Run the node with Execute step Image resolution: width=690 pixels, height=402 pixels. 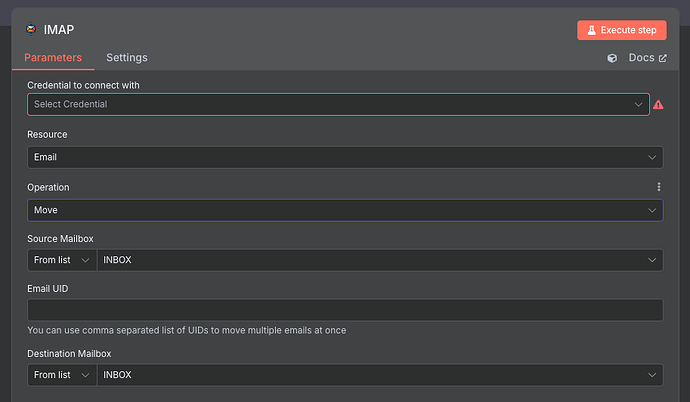pos(622,30)
